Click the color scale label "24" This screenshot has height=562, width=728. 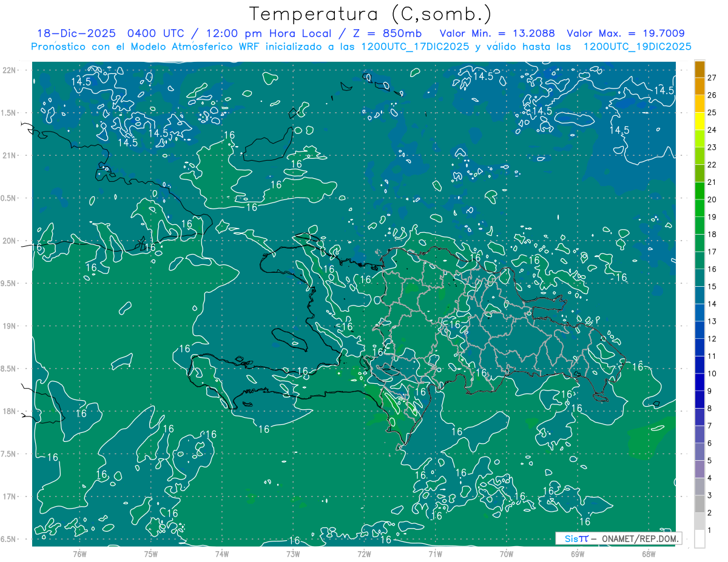click(712, 130)
